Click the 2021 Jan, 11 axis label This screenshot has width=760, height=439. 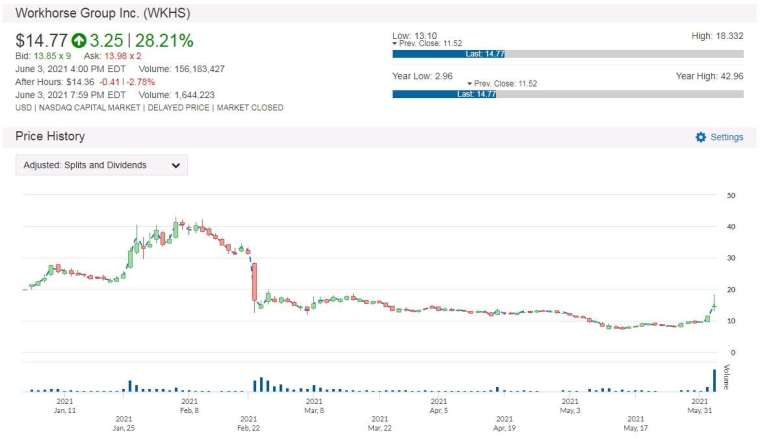pyautogui.click(x=64, y=406)
